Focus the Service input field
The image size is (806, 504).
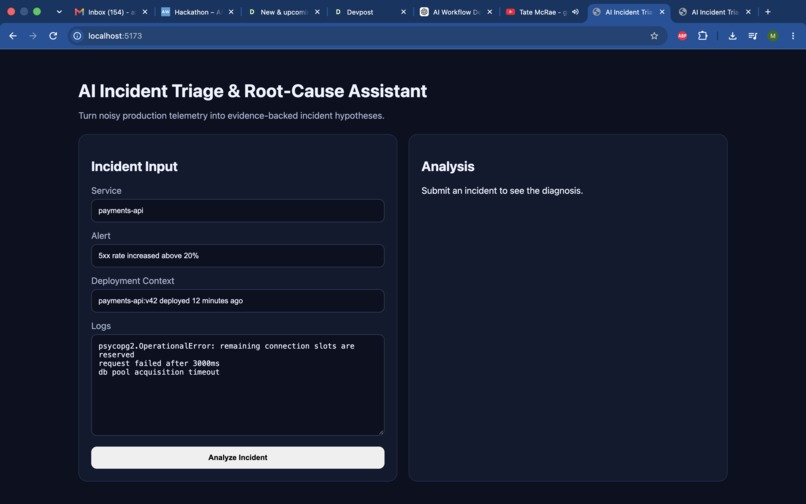click(x=237, y=210)
